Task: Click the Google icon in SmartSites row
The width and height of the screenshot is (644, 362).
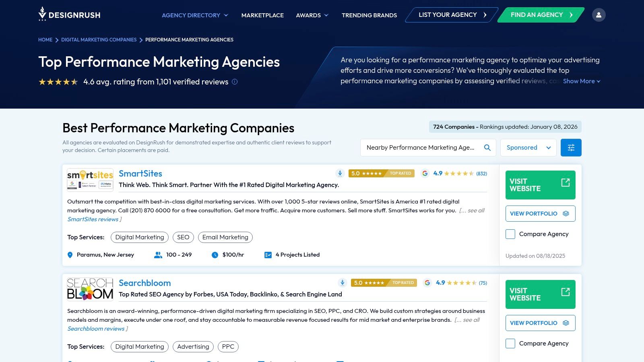Action: [x=425, y=173]
